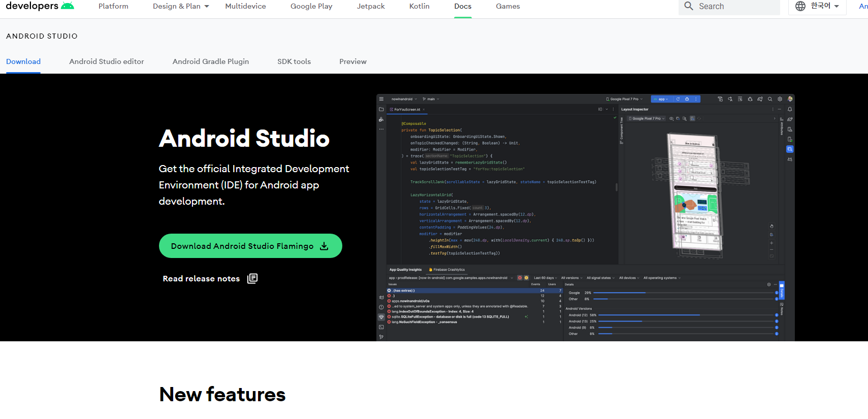This screenshot has width=868, height=419.
Task: Select the sqlite.SQLiteFullException issue row
Action: tap(475, 316)
